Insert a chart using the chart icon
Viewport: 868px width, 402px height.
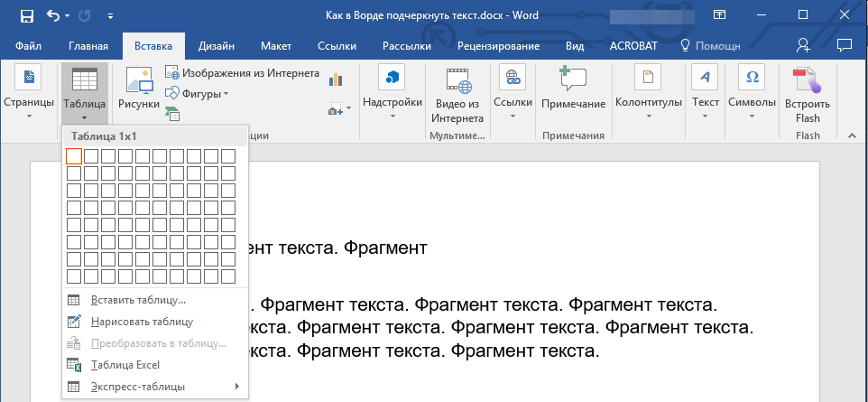point(337,79)
